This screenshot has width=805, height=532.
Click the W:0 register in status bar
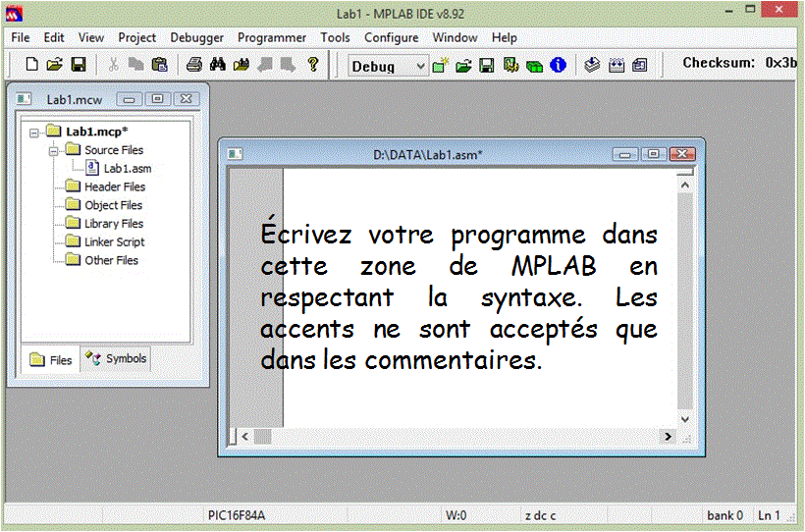[x=456, y=515]
